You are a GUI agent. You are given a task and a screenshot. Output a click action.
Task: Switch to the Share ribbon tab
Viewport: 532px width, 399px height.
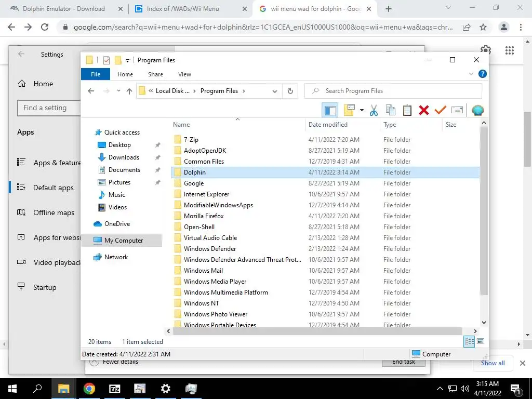[x=155, y=74]
